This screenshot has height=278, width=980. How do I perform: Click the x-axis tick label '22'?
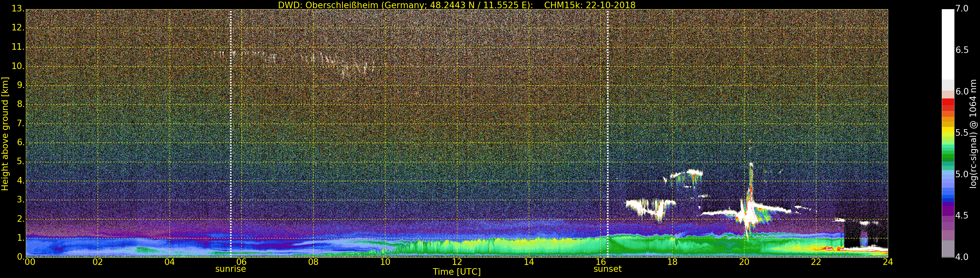pos(816,262)
